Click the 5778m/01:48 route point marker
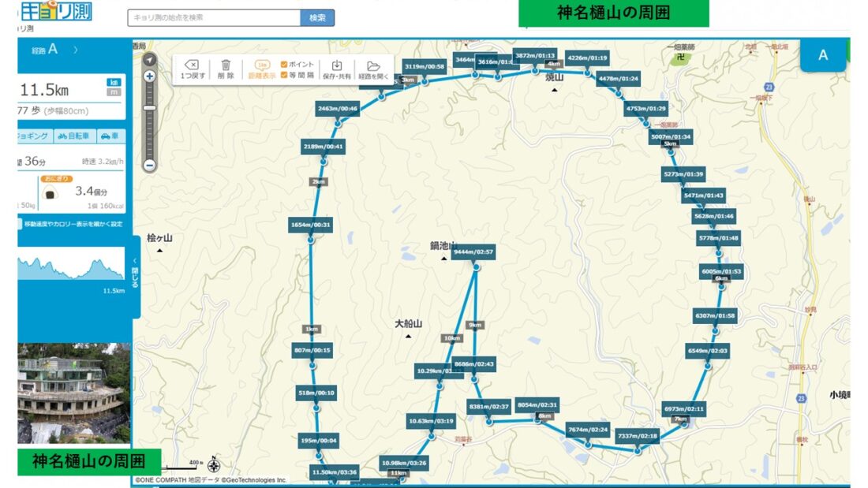Viewport: 868px width, 488px height. tap(719, 238)
